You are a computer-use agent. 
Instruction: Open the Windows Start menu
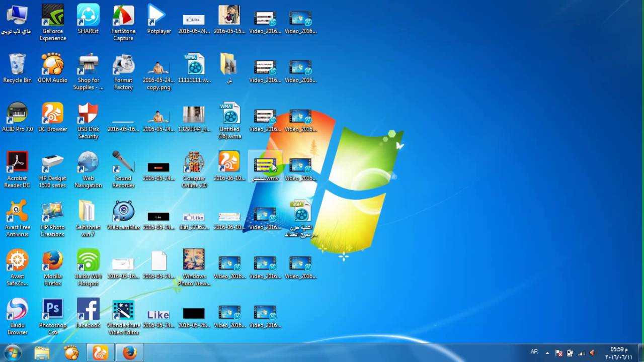click(13, 353)
